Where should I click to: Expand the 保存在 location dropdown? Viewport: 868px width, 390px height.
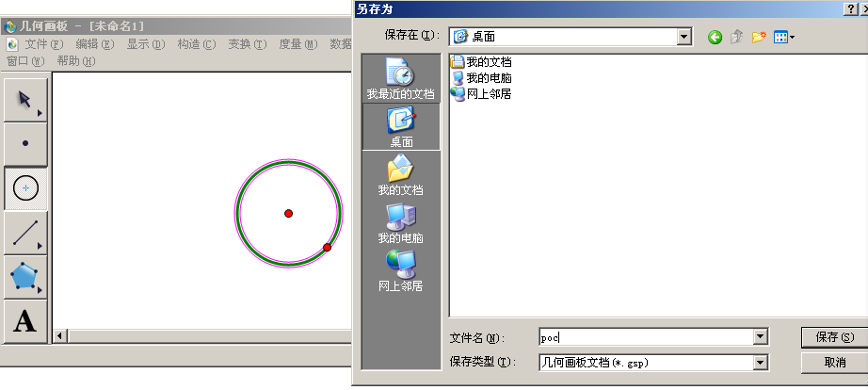click(685, 37)
